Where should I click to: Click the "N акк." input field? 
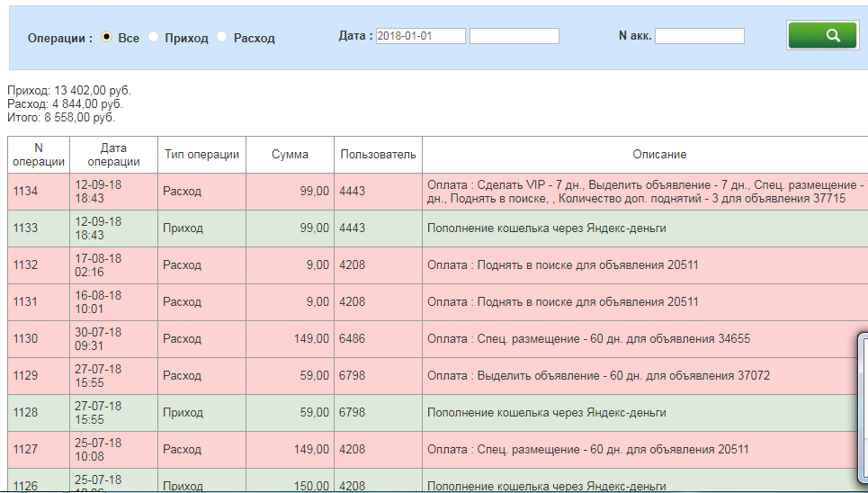pos(699,36)
